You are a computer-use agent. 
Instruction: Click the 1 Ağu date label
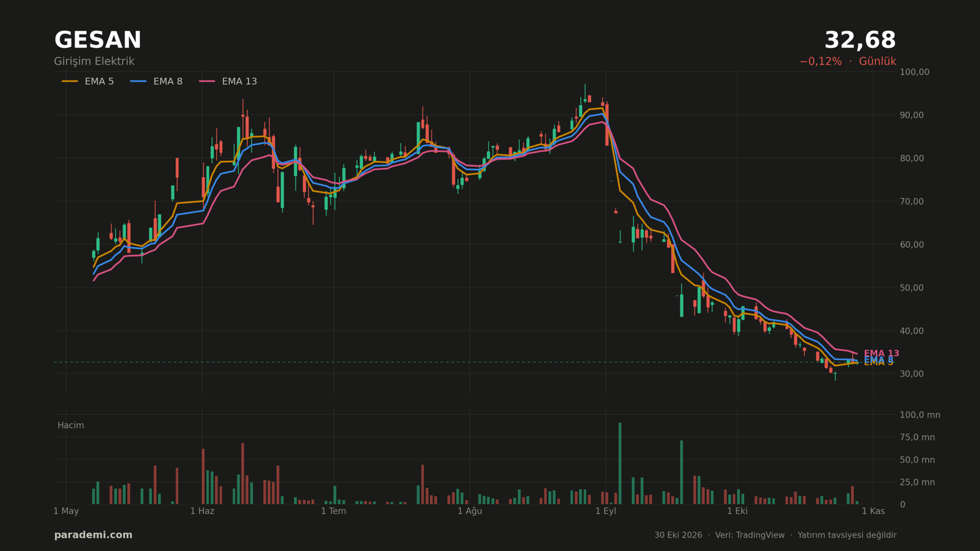[x=470, y=511]
